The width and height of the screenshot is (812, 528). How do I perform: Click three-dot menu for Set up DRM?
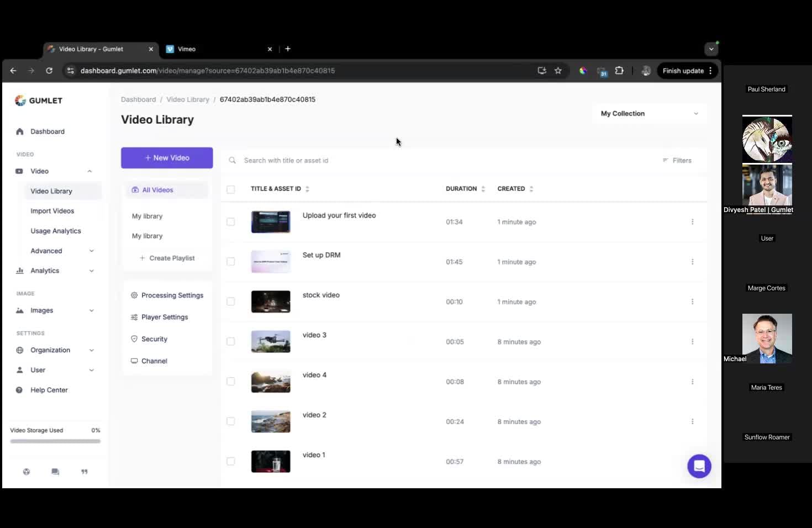692,262
